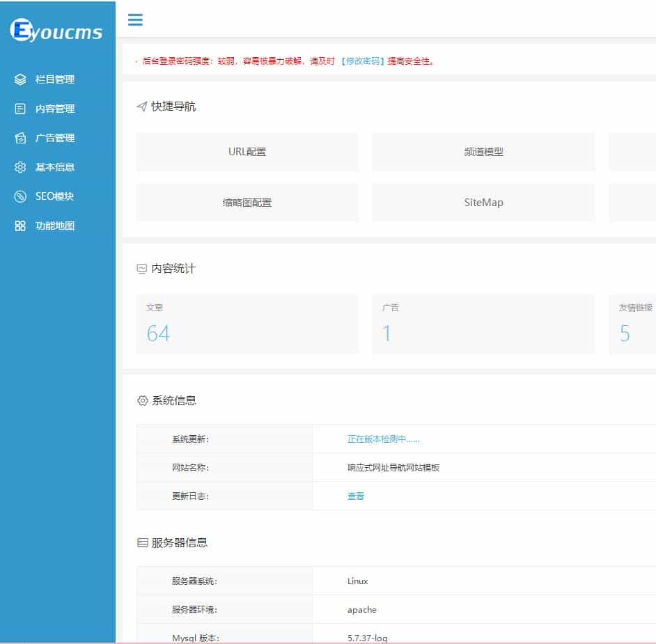Click the 快捷导航 section heading

[x=173, y=107]
